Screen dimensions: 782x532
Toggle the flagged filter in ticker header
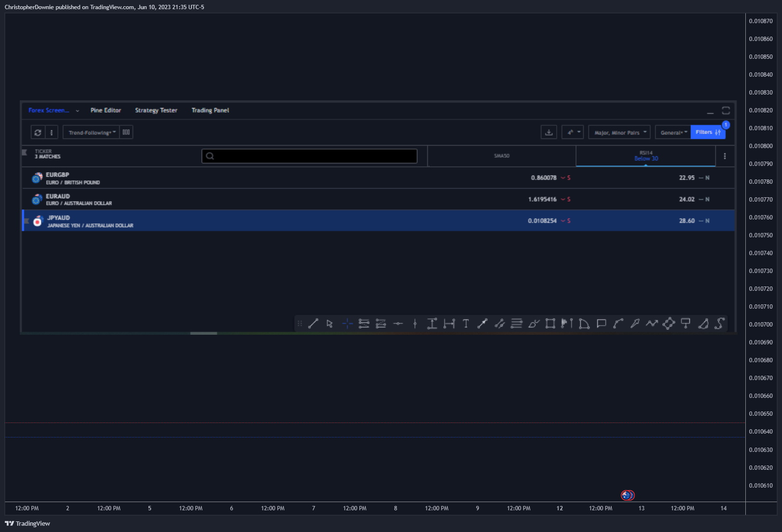click(25, 152)
